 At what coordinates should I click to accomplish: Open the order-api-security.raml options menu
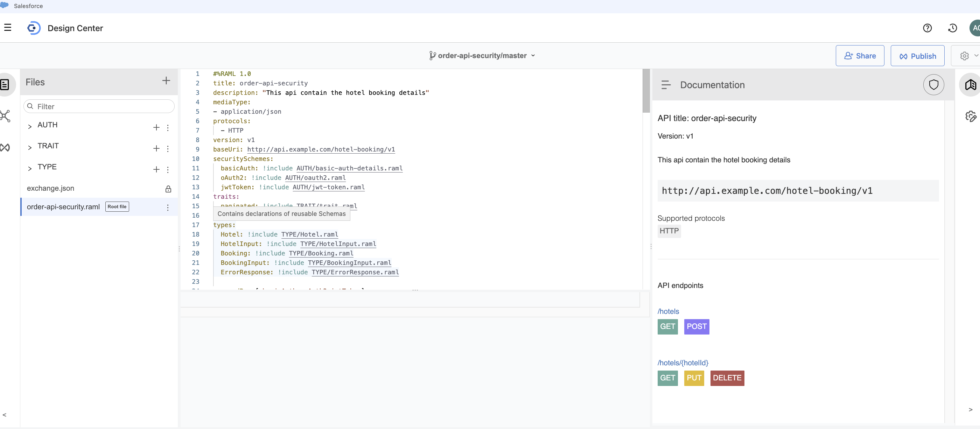click(x=168, y=207)
